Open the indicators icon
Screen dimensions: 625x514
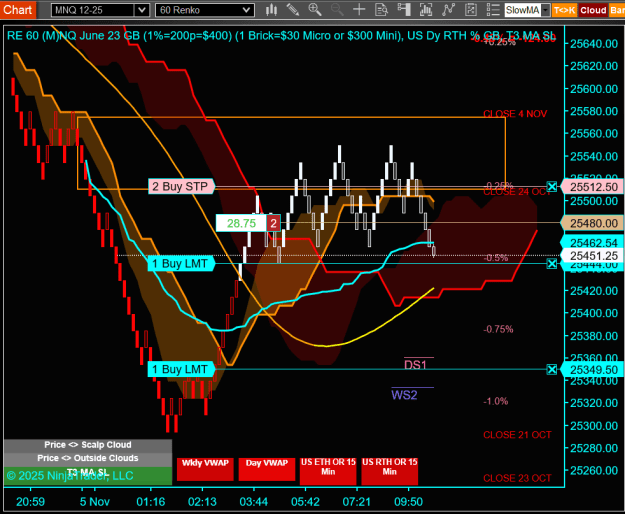[426, 10]
